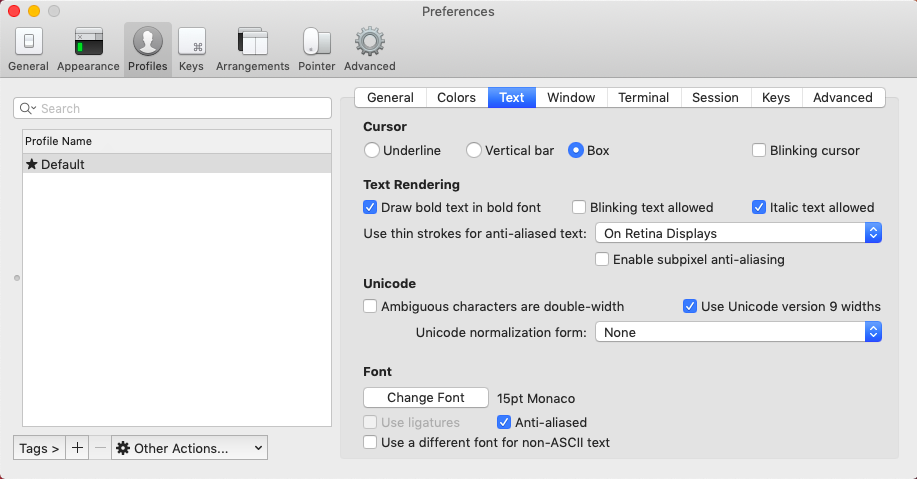The height and width of the screenshot is (479, 917).
Task: Open the General preferences pane
Action: click(28, 49)
